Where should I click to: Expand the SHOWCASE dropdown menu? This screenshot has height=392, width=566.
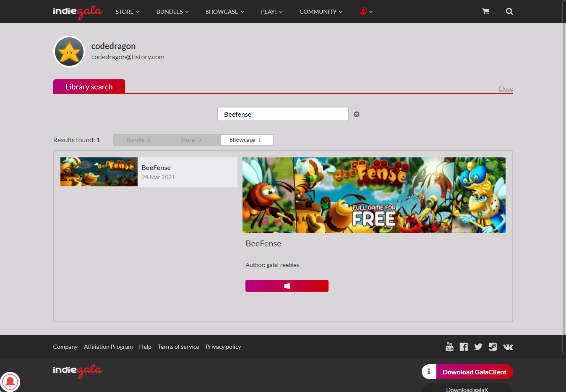(224, 12)
